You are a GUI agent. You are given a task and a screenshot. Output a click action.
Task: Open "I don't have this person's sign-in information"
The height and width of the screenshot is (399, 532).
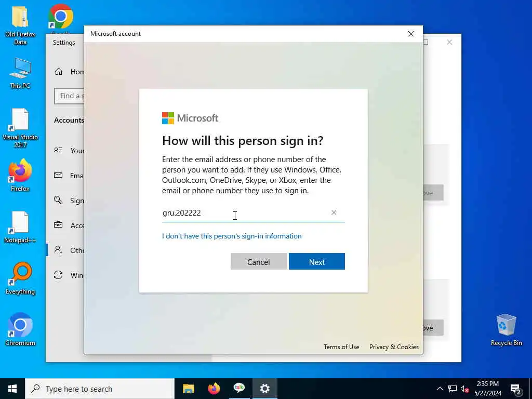click(232, 236)
